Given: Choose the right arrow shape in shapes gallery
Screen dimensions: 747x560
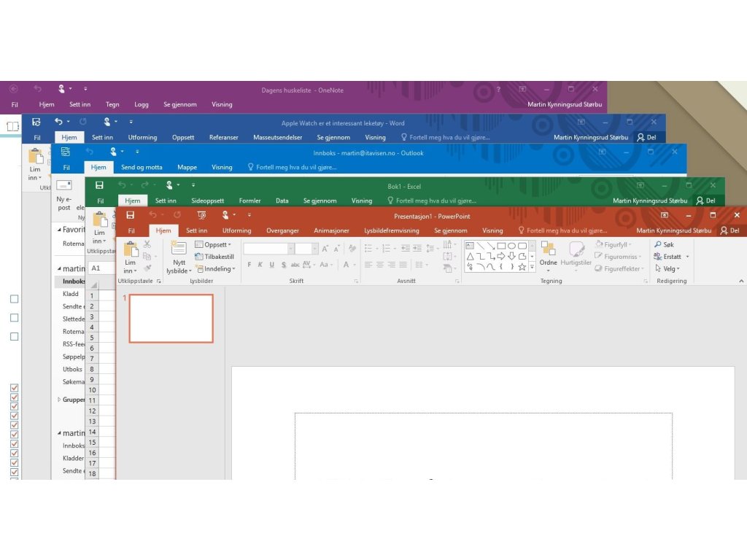Looking at the screenshot, I should click(501, 256).
